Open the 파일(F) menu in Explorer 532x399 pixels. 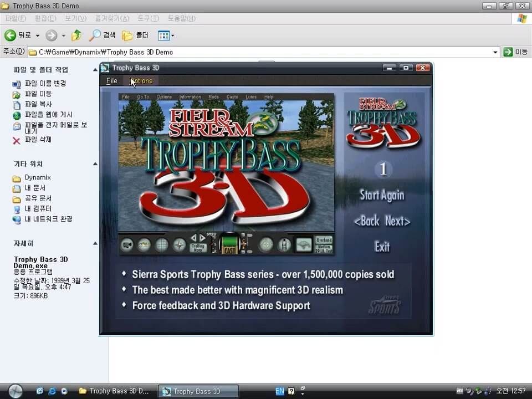16,18
